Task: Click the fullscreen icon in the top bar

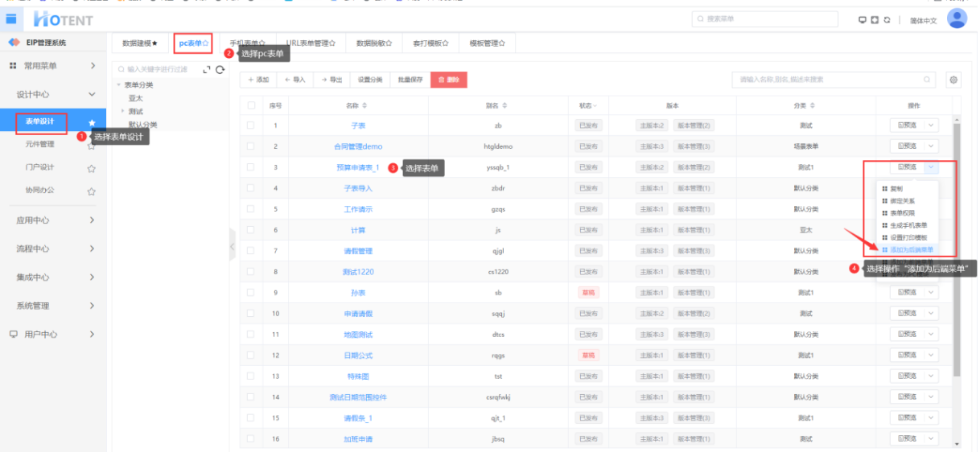Action: point(875,20)
